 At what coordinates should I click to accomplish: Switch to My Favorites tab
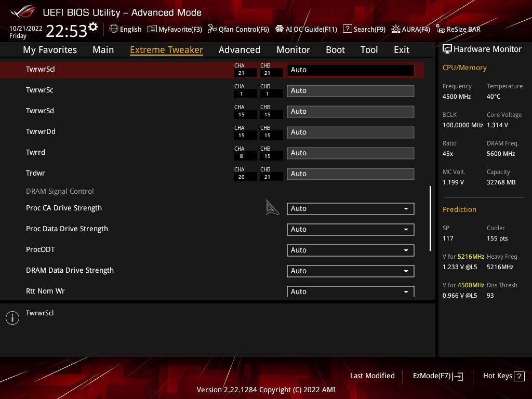click(50, 50)
